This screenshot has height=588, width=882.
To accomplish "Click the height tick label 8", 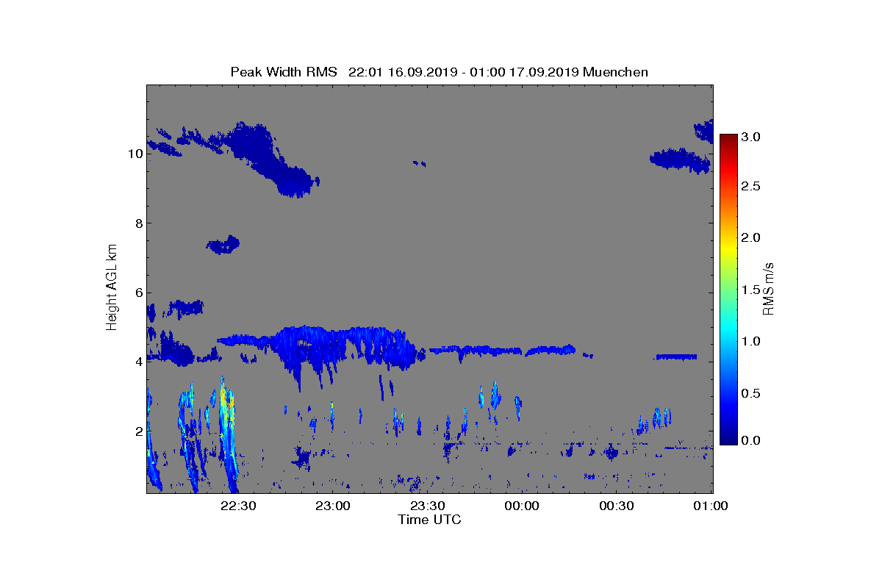I will pyautogui.click(x=138, y=223).
